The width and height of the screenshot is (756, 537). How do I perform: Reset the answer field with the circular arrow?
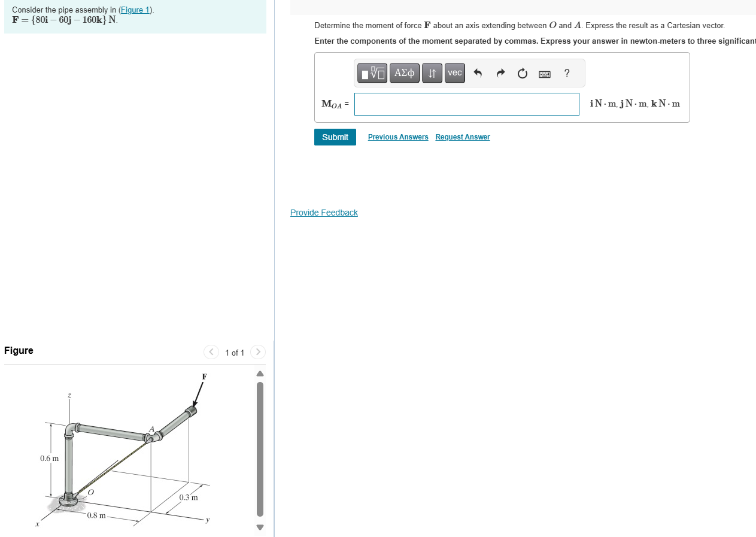pyautogui.click(x=522, y=72)
